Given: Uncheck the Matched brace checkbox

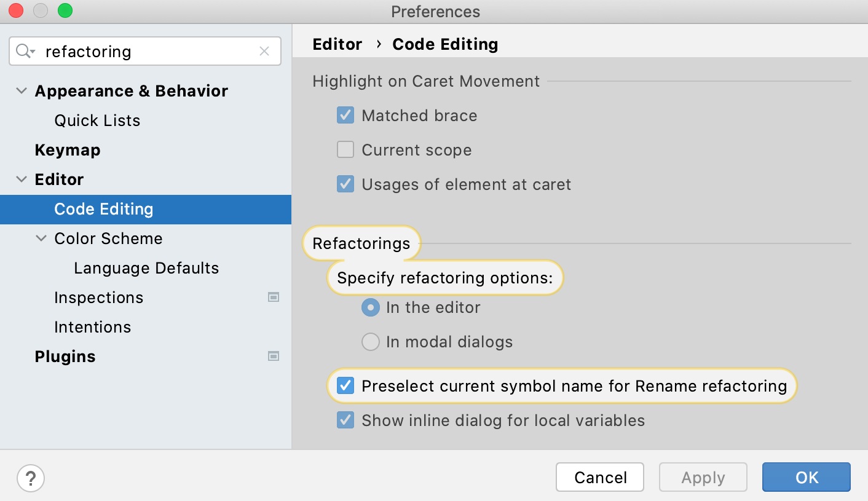Looking at the screenshot, I should 345,115.
